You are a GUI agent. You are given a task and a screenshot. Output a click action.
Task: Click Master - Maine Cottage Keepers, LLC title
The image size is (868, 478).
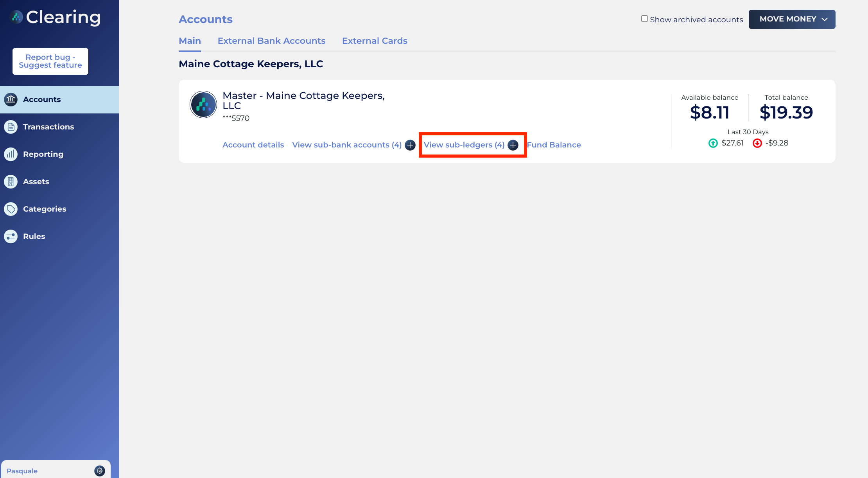point(303,101)
